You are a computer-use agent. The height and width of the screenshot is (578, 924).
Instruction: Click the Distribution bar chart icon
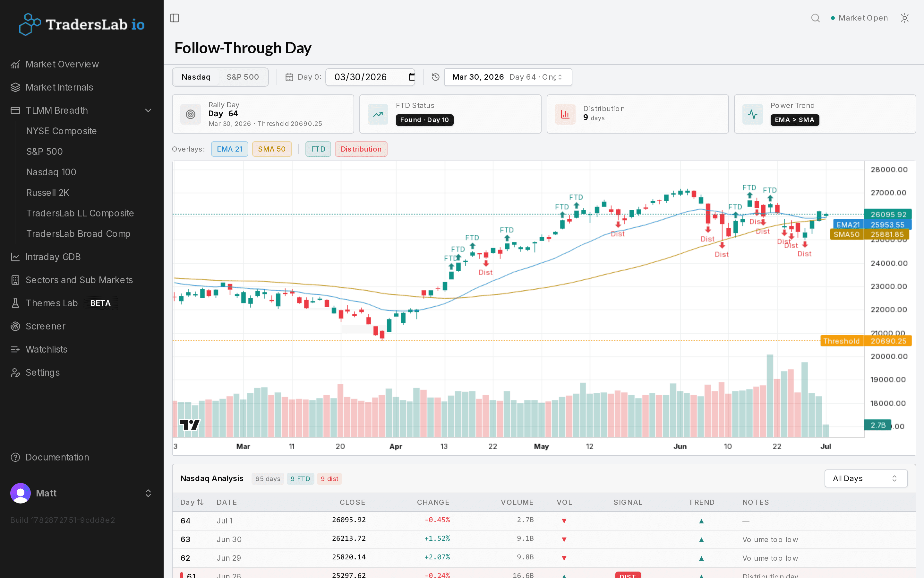[565, 114]
